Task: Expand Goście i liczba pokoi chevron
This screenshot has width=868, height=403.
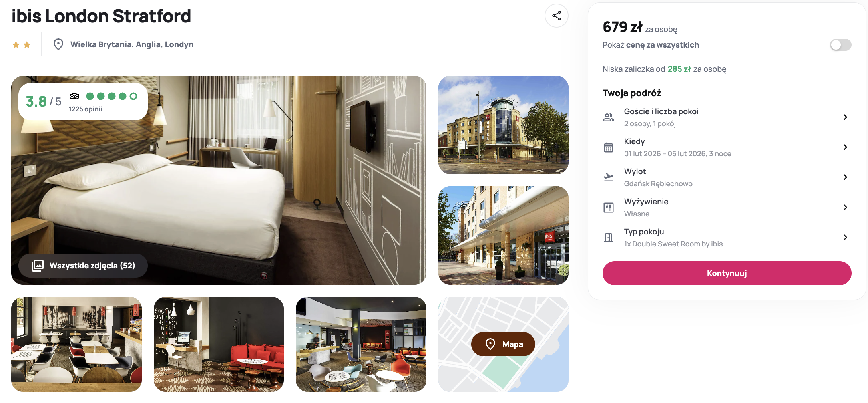Action: [845, 117]
